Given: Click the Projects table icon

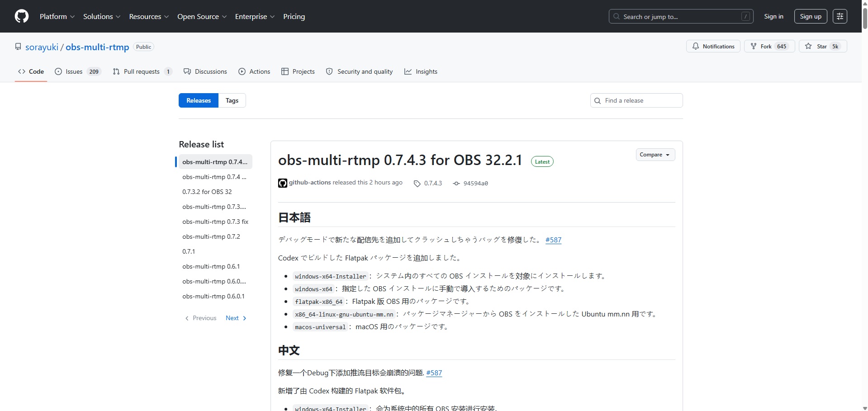Looking at the screenshot, I should [285, 71].
